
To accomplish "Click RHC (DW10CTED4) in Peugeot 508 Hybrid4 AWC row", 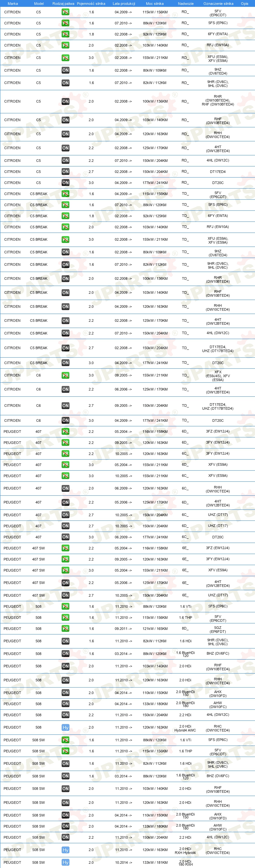I will (218, 729).
